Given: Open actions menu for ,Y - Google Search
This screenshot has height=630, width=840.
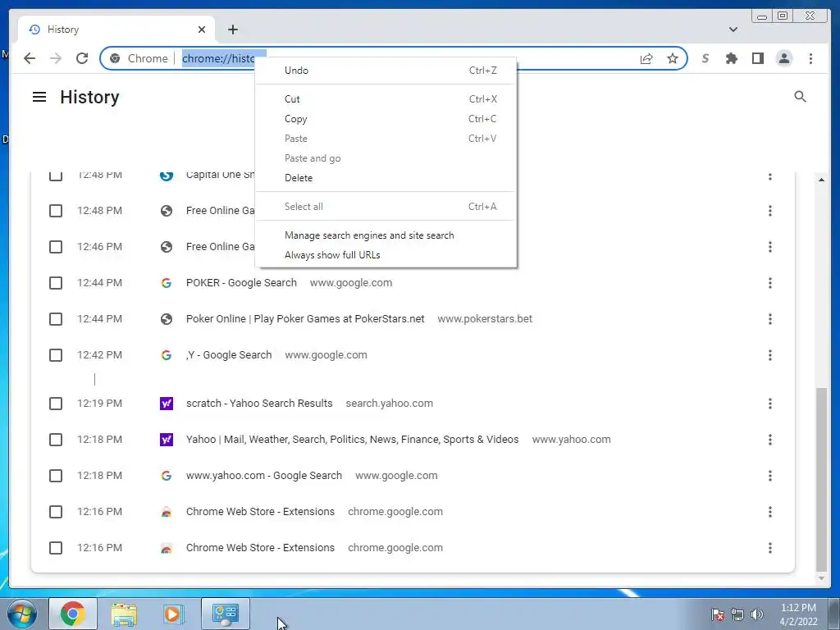Looking at the screenshot, I should click(x=769, y=355).
